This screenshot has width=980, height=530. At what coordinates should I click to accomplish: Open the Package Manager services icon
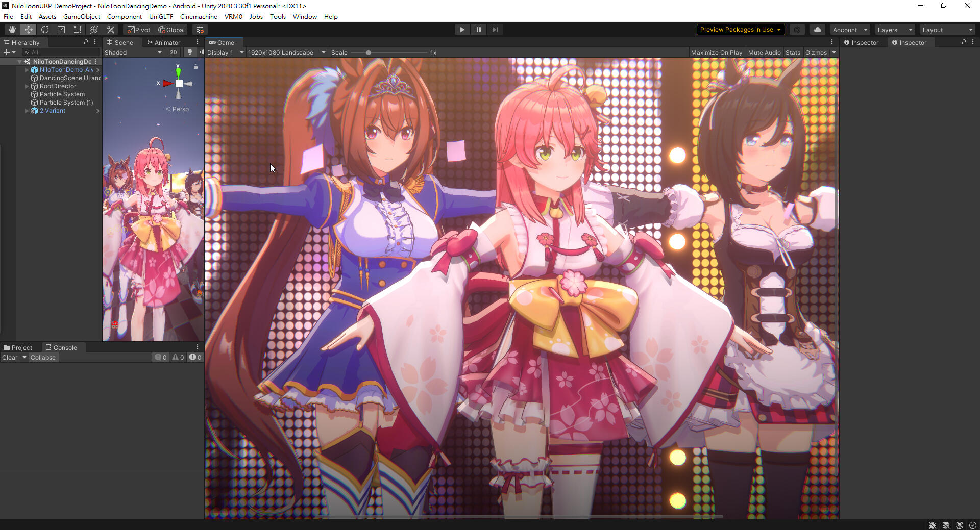pyautogui.click(x=797, y=30)
